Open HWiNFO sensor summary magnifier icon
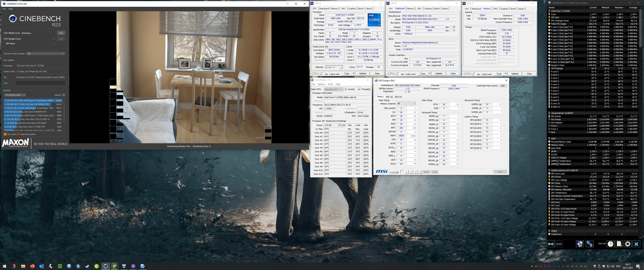The width and height of the screenshot is (644, 270). 580,244
